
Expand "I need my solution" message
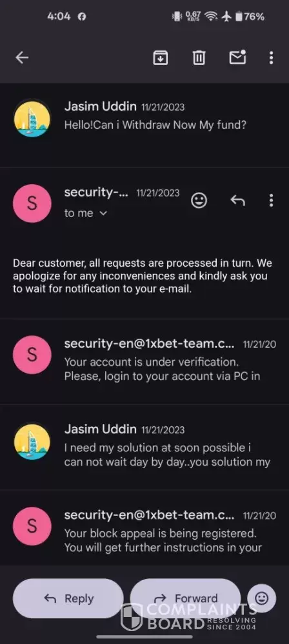144,447
